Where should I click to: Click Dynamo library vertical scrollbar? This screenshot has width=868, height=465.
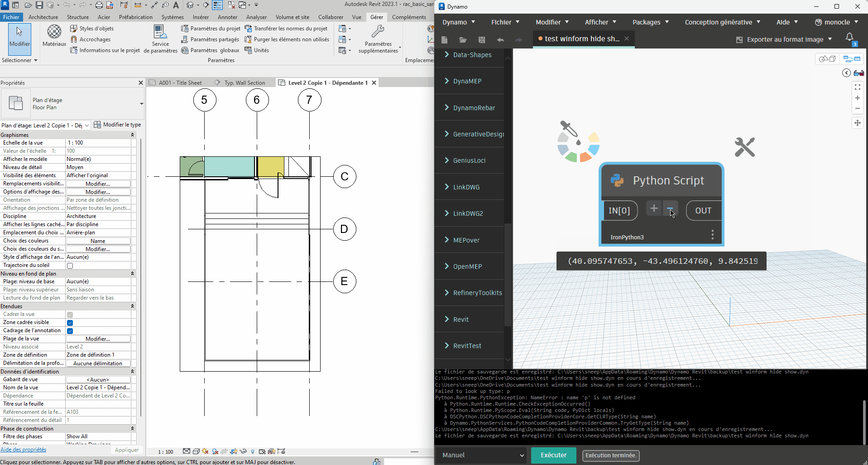pos(508,275)
